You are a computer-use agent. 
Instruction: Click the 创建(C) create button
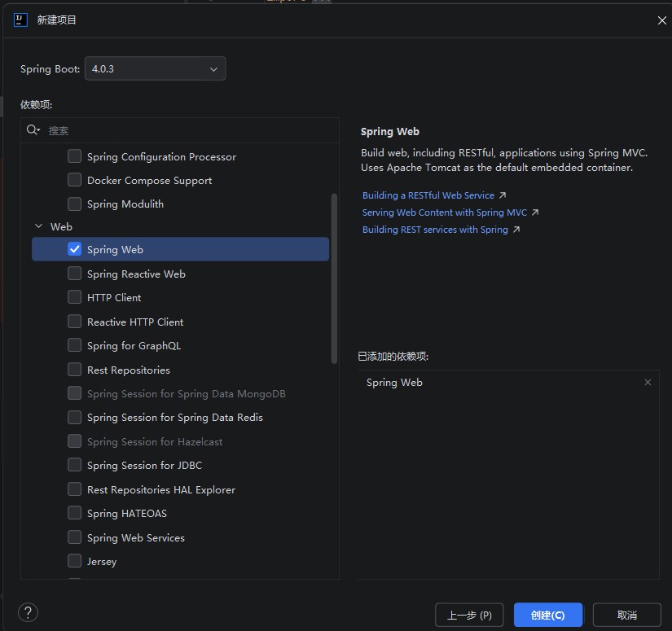547,616
